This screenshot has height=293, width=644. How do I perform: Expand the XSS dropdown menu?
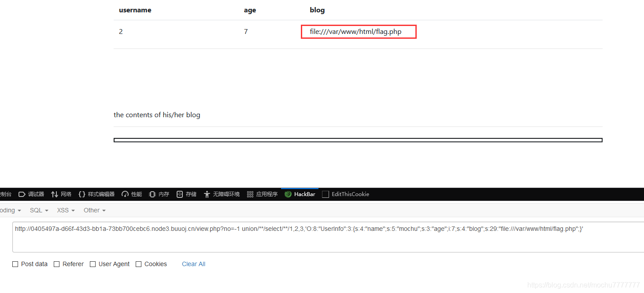click(66, 210)
